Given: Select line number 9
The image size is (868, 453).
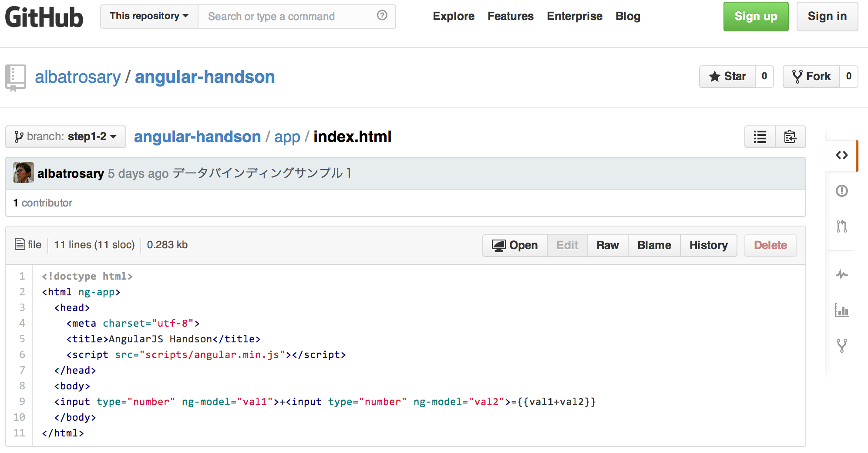Looking at the screenshot, I should (22, 402).
